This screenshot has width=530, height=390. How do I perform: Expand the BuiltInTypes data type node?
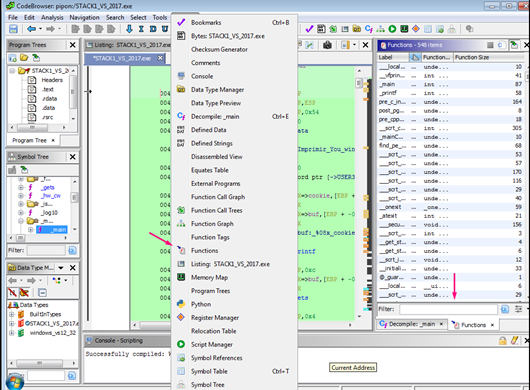11,314
